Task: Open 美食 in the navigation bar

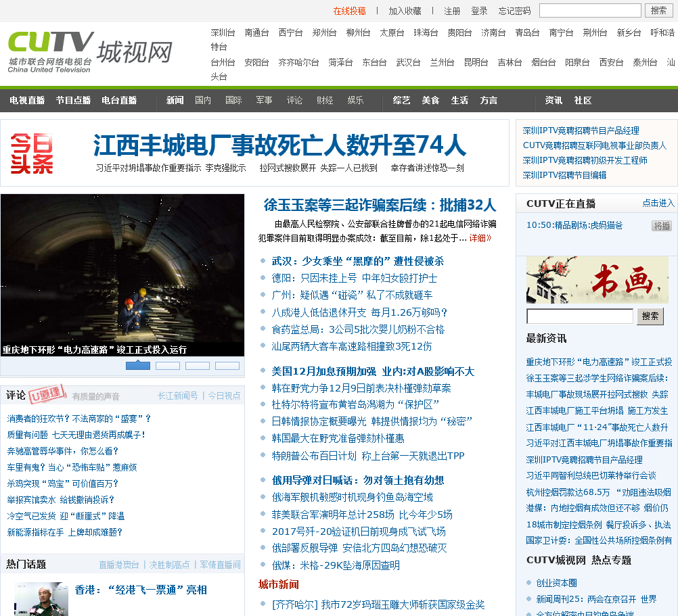Action: click(x=430, y=100)
